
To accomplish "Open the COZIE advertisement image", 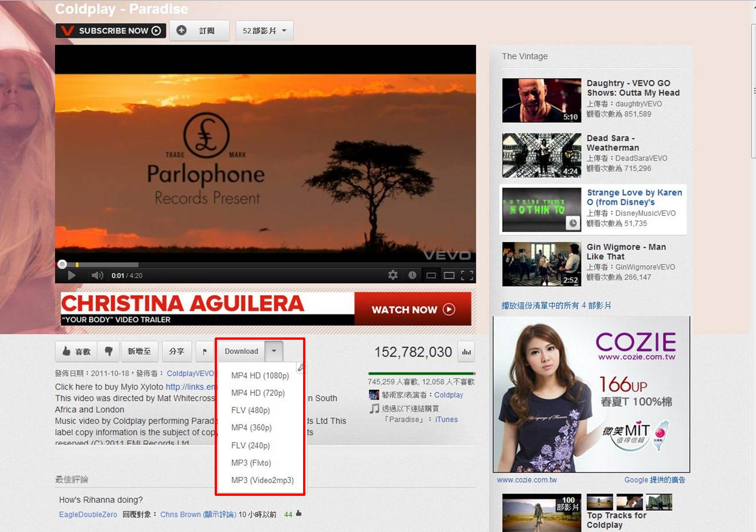I will (x=591, y=394).
